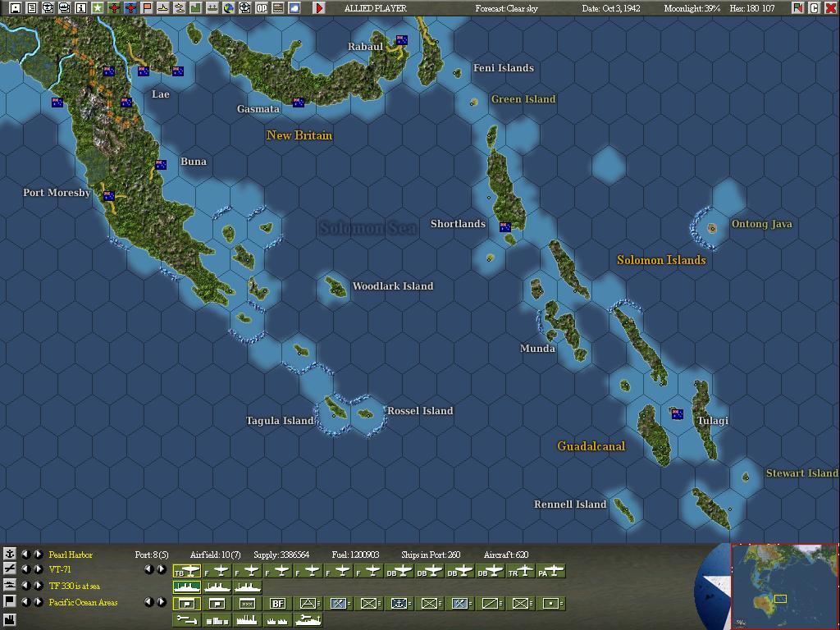Click 'Airfield: 10 (7)' text

click(216, 555)
